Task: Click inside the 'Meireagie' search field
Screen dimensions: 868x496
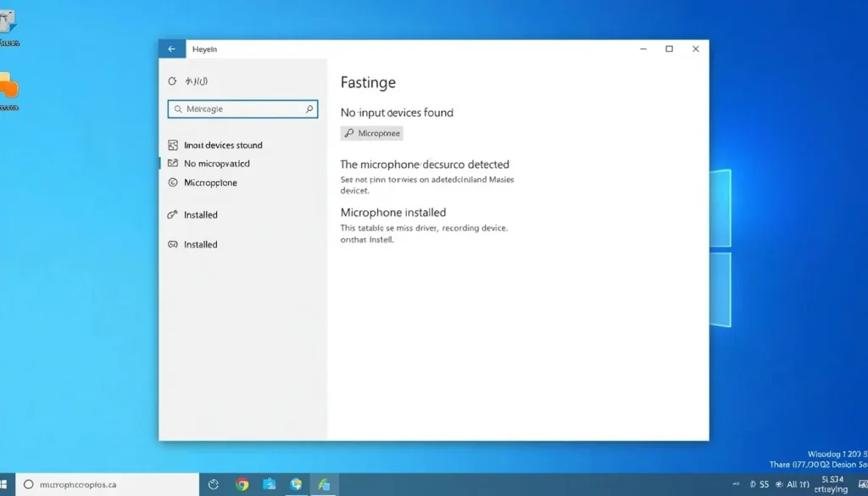Action: (x=242, y=109)
